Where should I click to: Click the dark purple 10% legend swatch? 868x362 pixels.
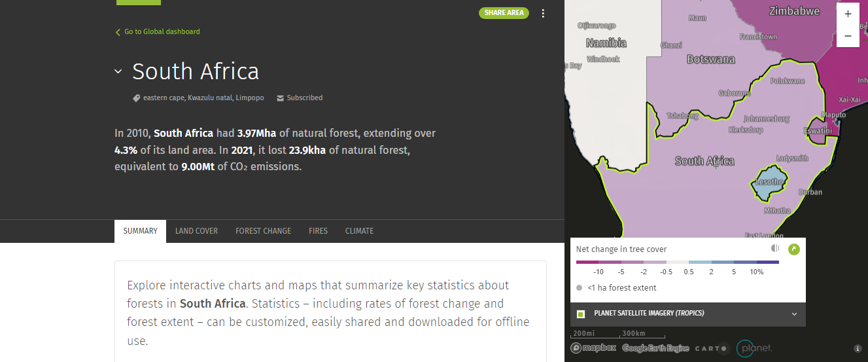[767, 262]
